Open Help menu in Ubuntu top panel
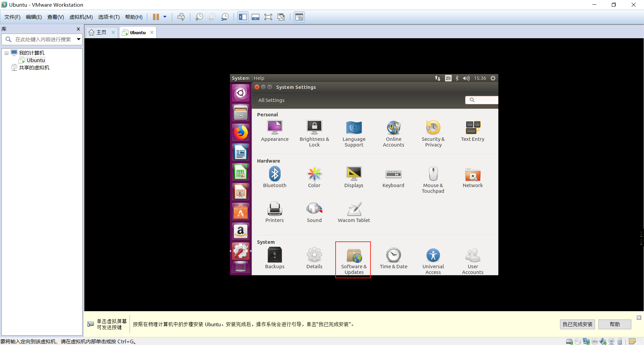644x345 pixels. click(259, 78)
